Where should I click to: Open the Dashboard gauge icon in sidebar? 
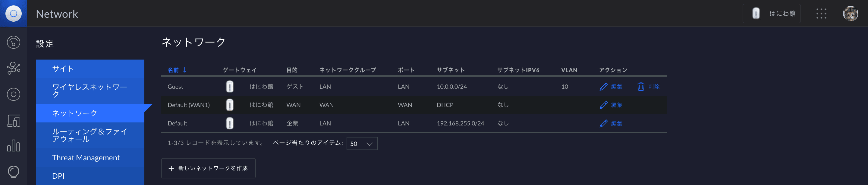(14, 42)
